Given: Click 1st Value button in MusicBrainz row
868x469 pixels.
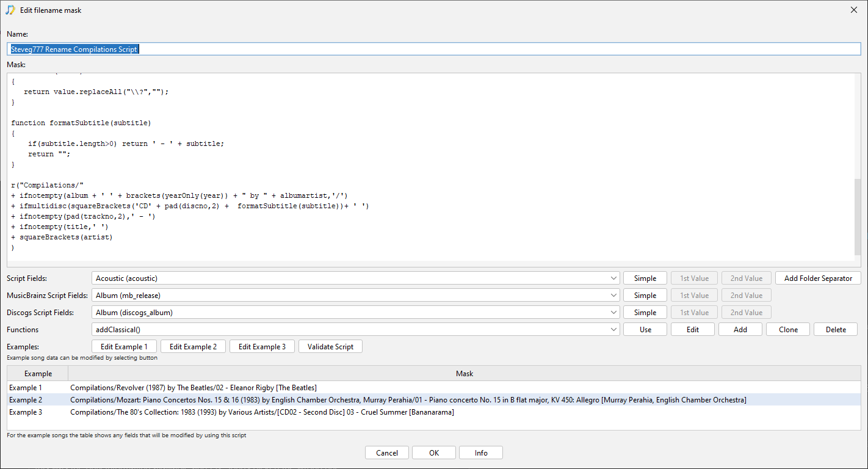Looking at the screenshot, I should coord(695,296).
